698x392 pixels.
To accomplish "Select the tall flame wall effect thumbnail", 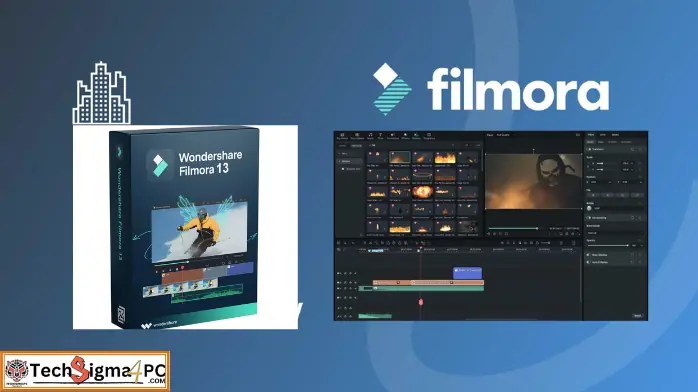I will (x=445, y=158).
